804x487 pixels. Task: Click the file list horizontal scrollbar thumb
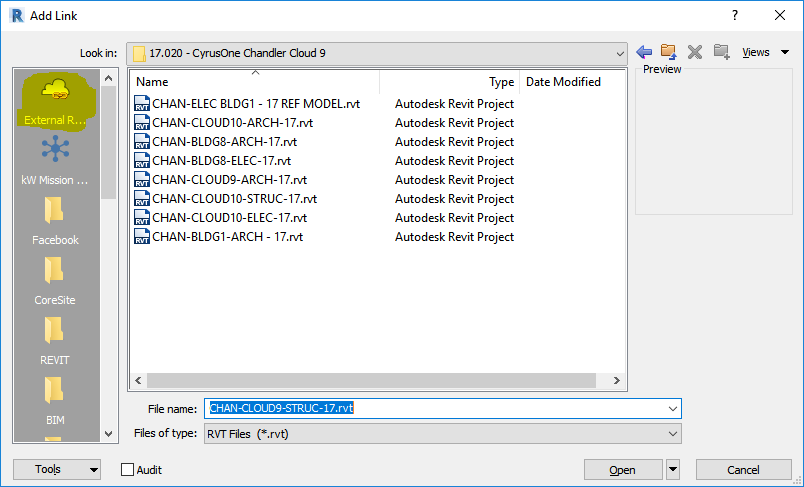pyautogui.click(x=371, y=380)
